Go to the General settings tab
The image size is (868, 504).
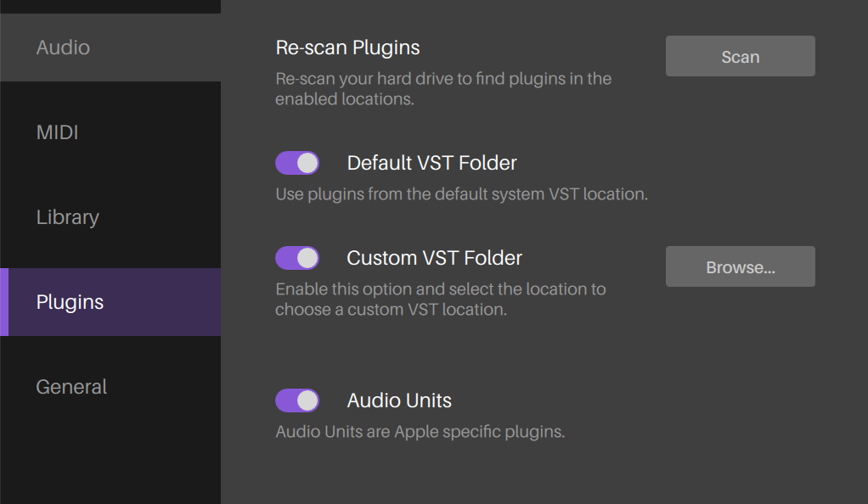click(71, 387)
